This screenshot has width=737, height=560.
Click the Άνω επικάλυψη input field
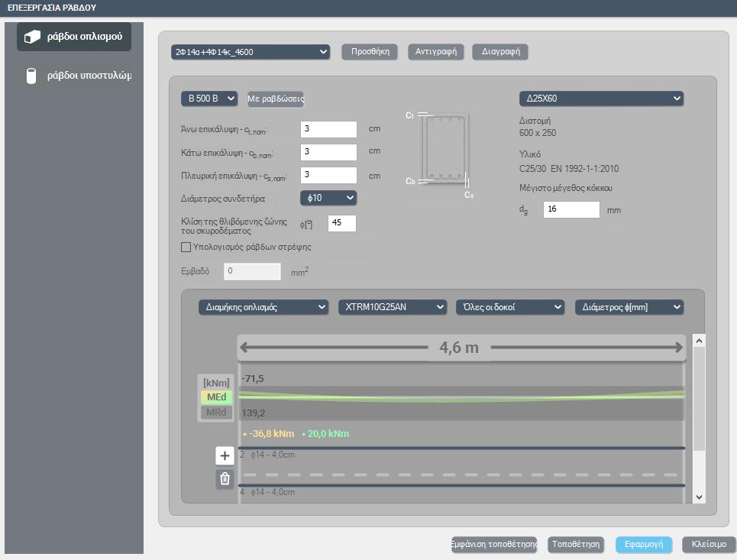coord(328,129)
